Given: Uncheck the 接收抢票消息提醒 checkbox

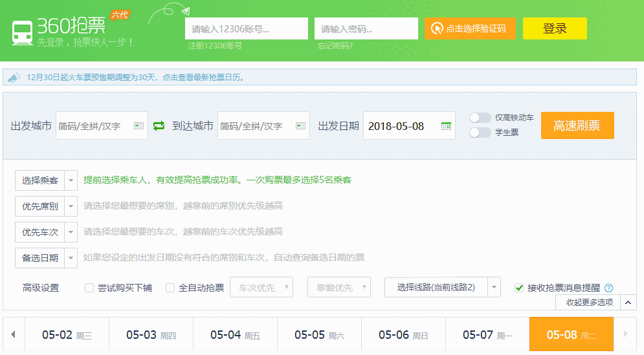Looking at the screenshot, I should pyautogui.click(x=519, y=288).
